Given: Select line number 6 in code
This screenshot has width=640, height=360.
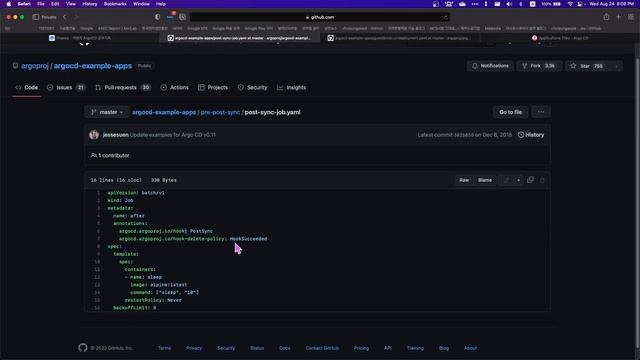Looking at the screenshot, I should click(x=98, y=231).
